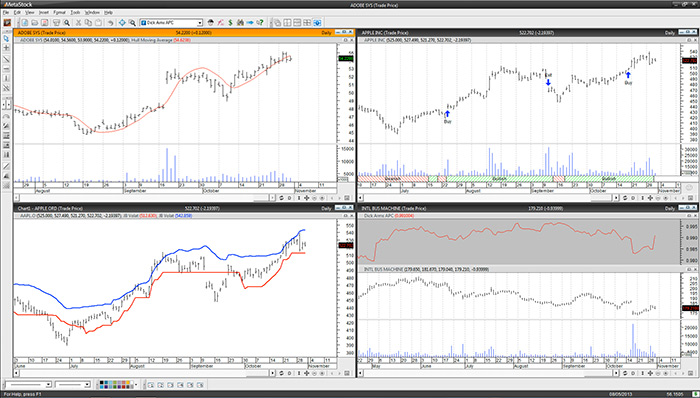Viewport: 700px width, 398px height.
Task: Click the Cut scissors icon
Action: [x=78, y=22]
